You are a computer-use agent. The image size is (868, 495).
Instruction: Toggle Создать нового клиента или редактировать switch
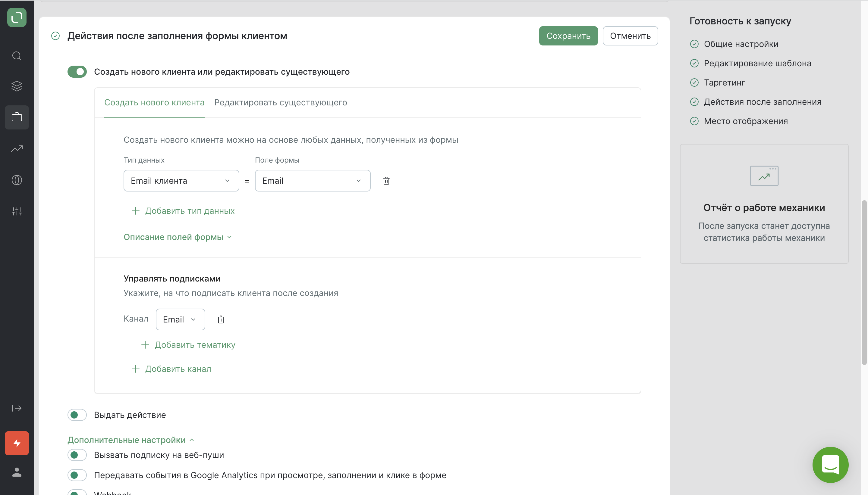click(77, 72)
